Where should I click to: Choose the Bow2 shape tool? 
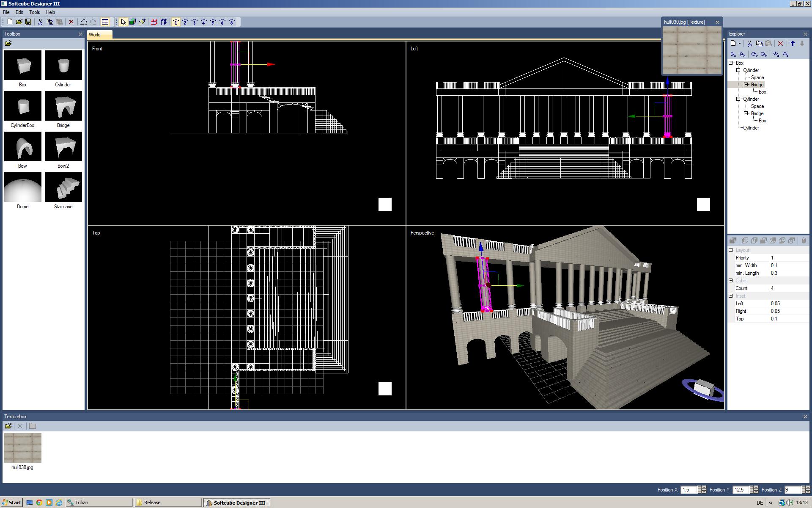pyautogui.click(x=63, y=146)
